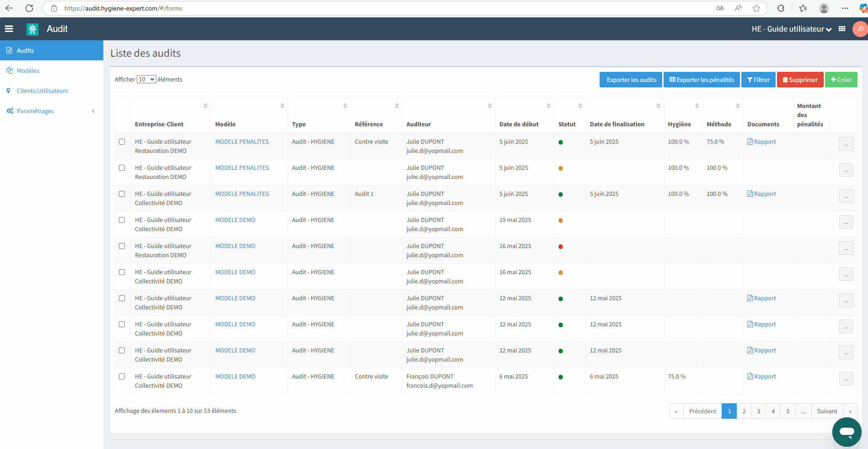Viewport: 868px width, 449px height.
Task: Click red status dot of 16 mai Restauration row
Action: pyautogui.click(x=561, y=247)
